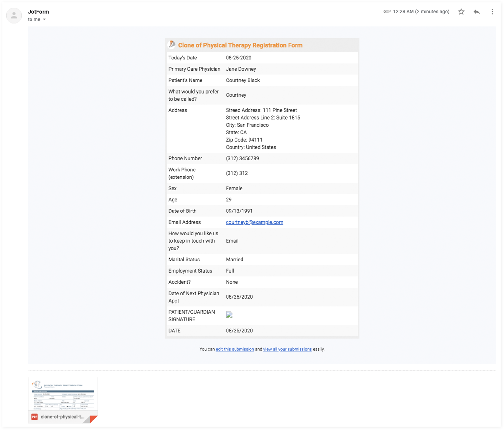Open the three-dot more options menu
Screen dimensions: 504x430
tap(492, 12)
